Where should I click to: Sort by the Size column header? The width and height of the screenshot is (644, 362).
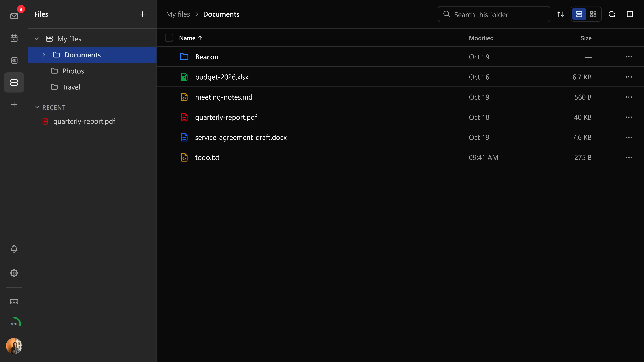[x=586, y=38]
